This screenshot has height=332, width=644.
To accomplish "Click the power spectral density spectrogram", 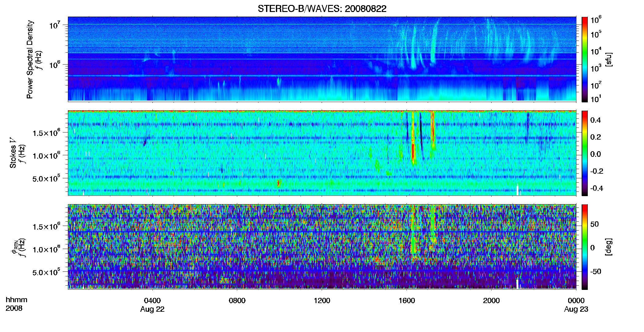I will coord(322,59).
